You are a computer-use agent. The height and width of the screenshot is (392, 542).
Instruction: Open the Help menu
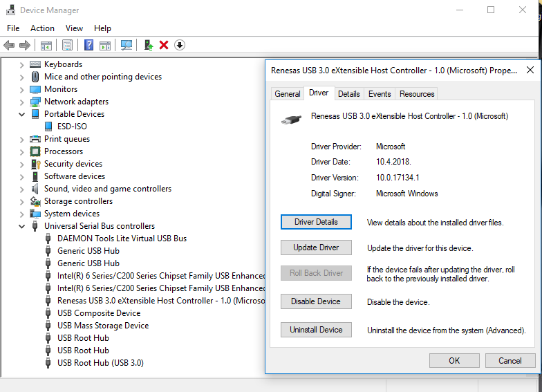pyautogui.click(x=102, y=28)
